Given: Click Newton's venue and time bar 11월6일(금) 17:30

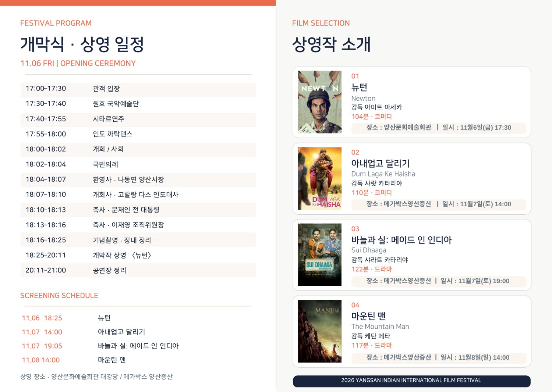Looking at the screenshot, I should pyautogui.click(x=439, y=128).
